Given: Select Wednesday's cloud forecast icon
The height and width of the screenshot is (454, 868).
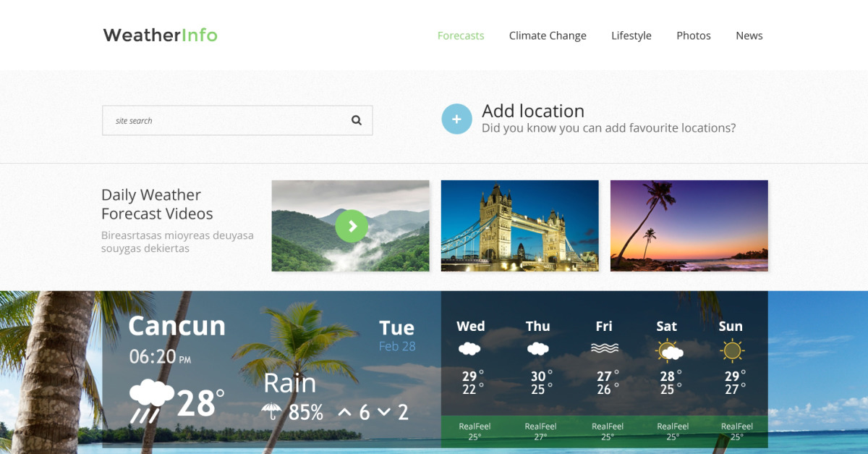Looking at the screenshot, I should 469,349.
